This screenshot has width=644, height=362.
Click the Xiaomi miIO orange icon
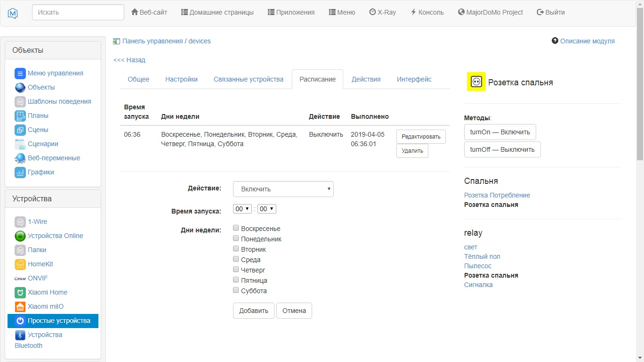click(20, 306)
